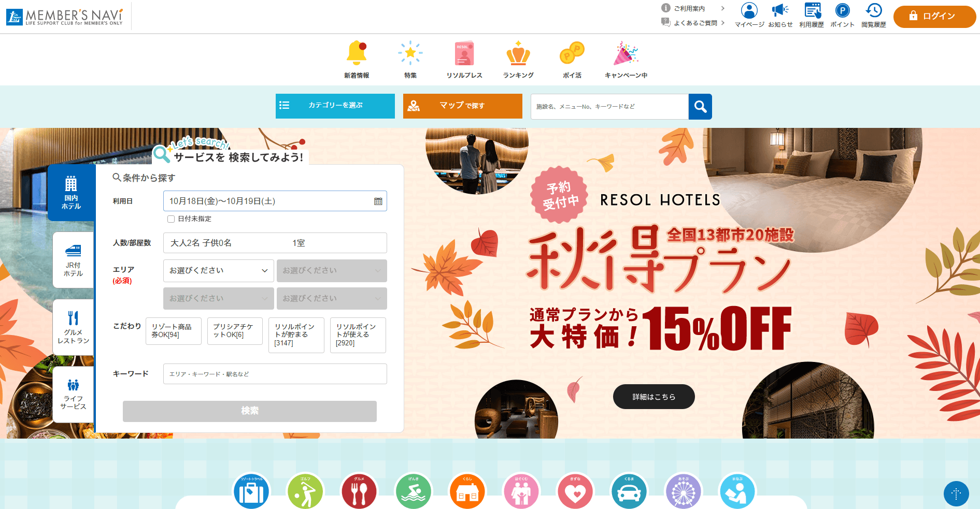Expand よくあるご質問 link arrow
The height and width of the screenshot is (509, 980).
point(722,23)
